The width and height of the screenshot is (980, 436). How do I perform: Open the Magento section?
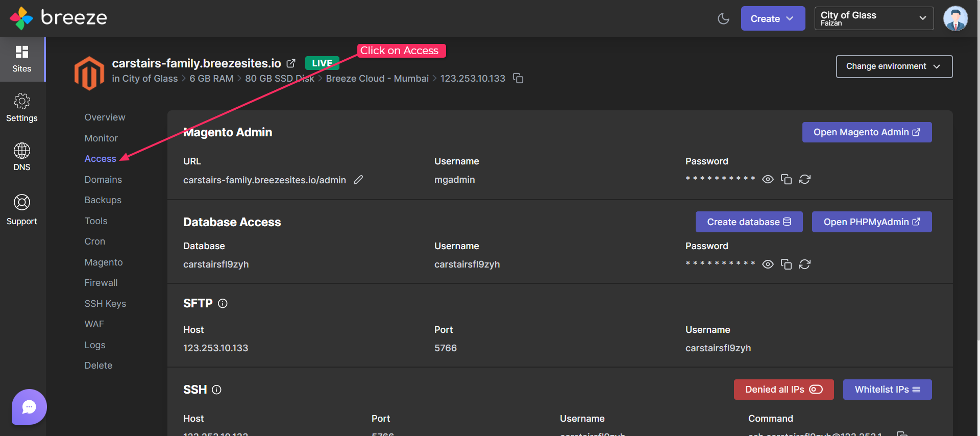point(104,262)
